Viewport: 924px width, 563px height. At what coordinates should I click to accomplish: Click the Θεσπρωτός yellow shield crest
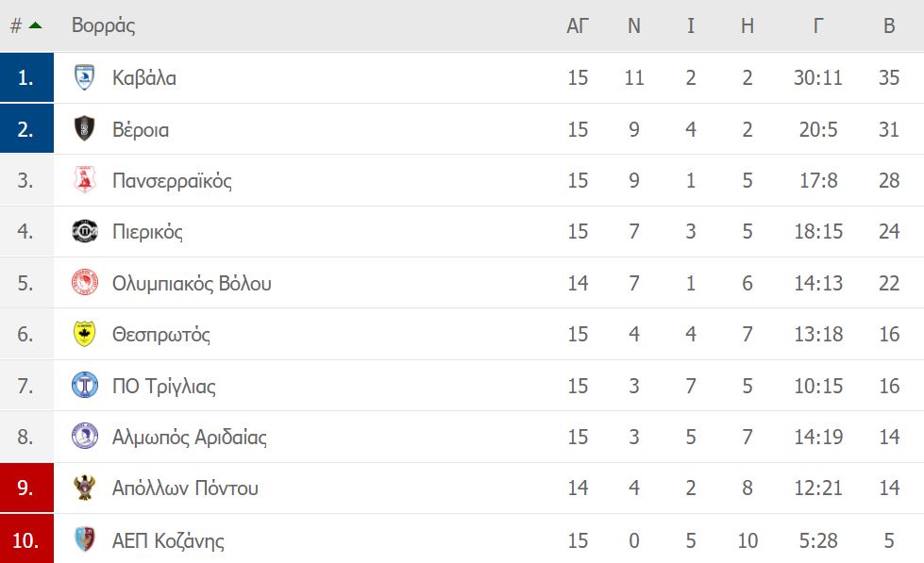coord(84,334)
